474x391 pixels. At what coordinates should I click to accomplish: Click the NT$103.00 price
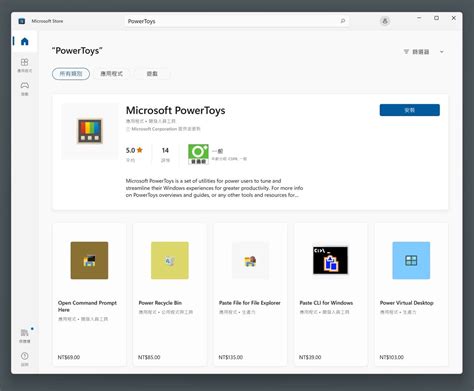coord(392,357)
